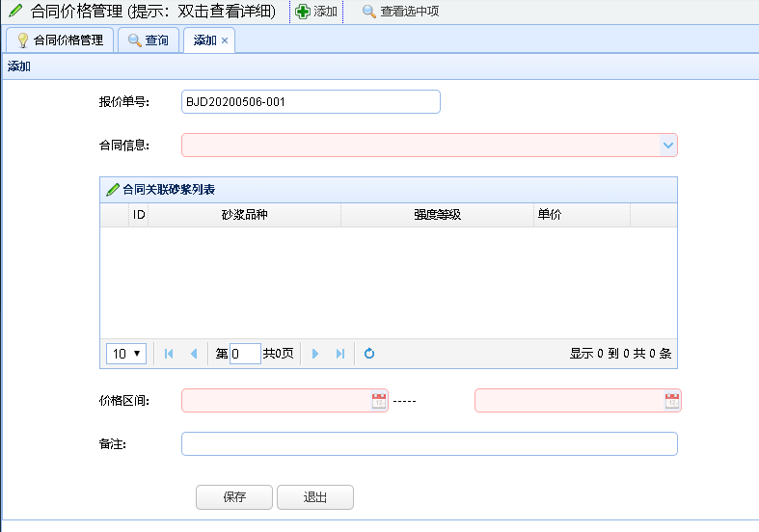Go to the first page of grid
759x532 pixels.
tap(170, 354)
